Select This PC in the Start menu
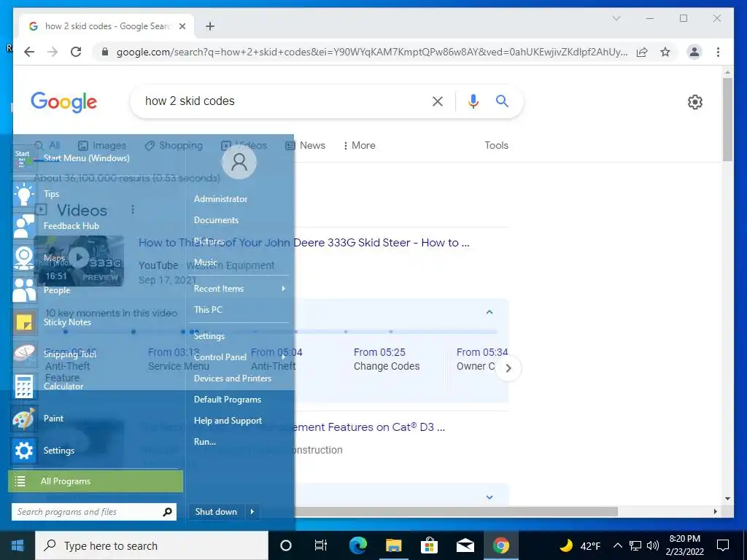747x560 pixels. [208, 309]
